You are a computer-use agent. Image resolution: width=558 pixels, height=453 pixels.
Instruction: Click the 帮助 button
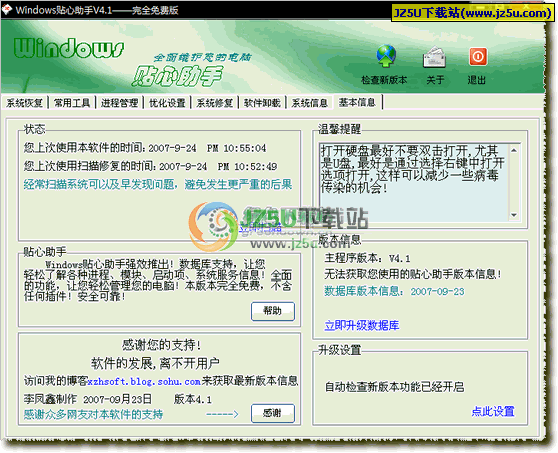[273, 311]
